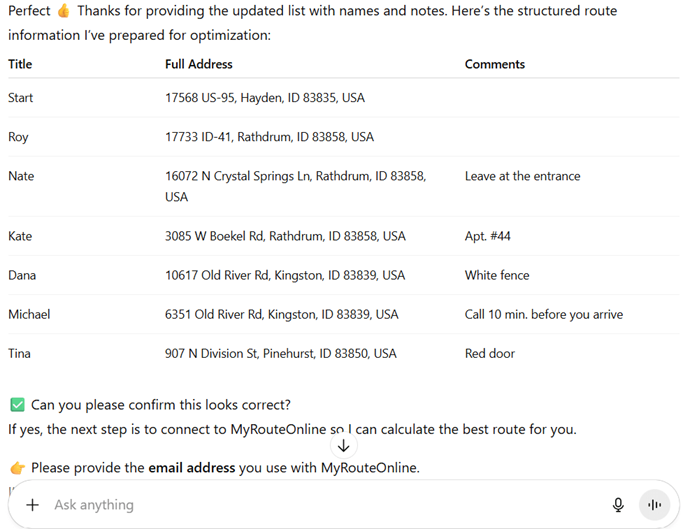
Task: Click Kate's Apt. #44 comment
Action: [487, 236]
